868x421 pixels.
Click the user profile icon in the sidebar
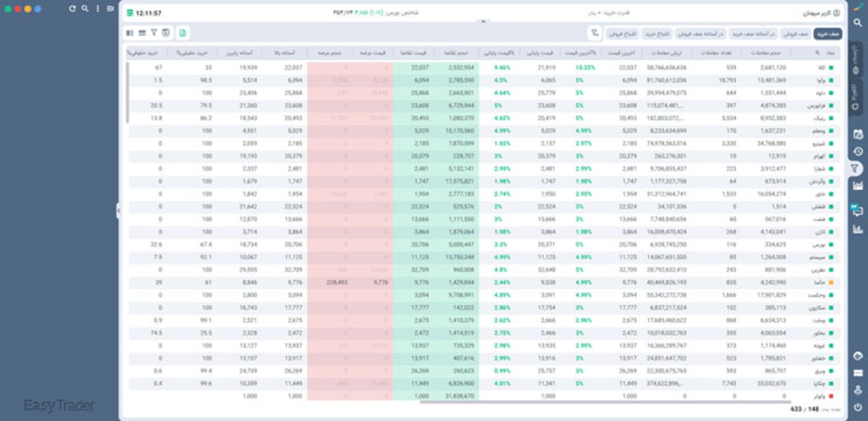coord(858,390)
